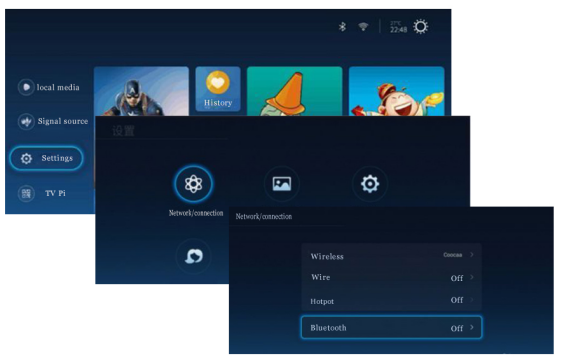This screenshot has height=363, width=562.
Task: Open the laughing fortune character thumbnail
Action: [x=396, y=91]
